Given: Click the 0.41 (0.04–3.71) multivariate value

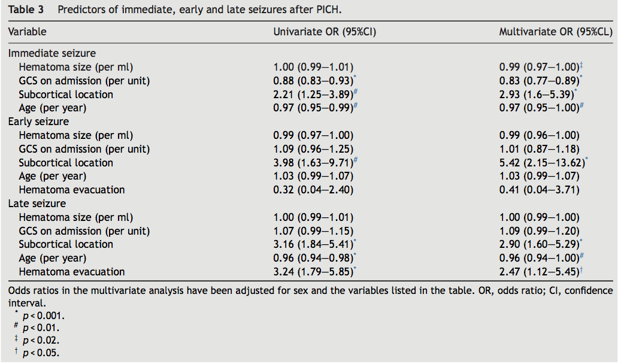Looking at the screenshot, I should 539,190.
